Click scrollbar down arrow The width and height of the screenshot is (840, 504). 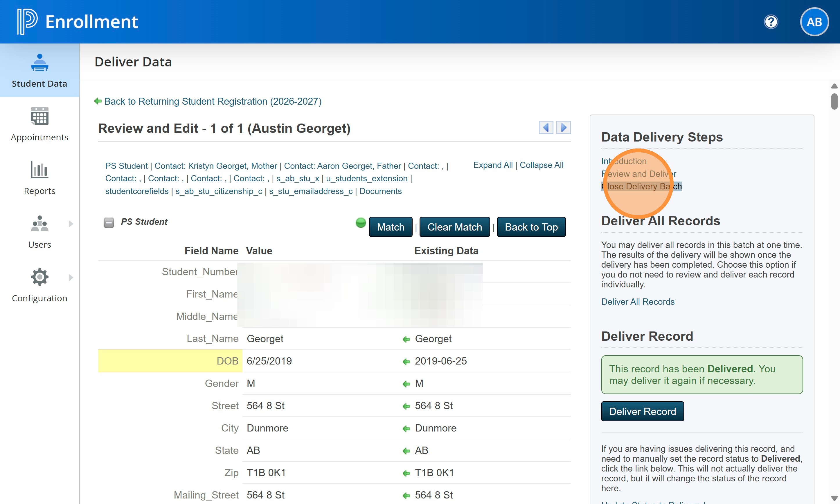834,498
